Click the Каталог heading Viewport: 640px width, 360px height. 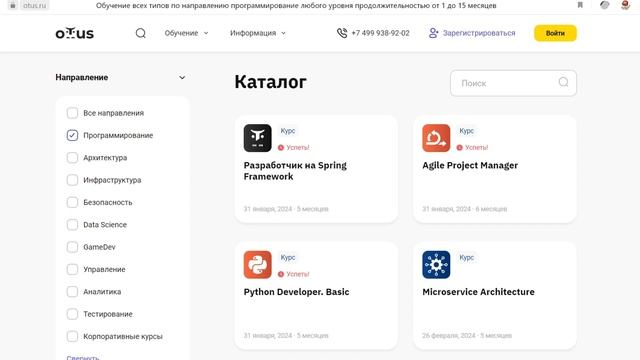coord(270,82)
